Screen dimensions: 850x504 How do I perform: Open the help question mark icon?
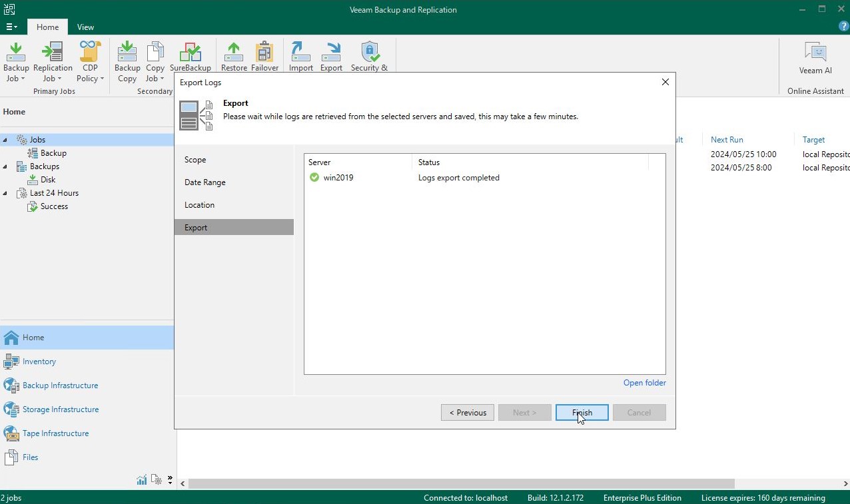(843, 27)
